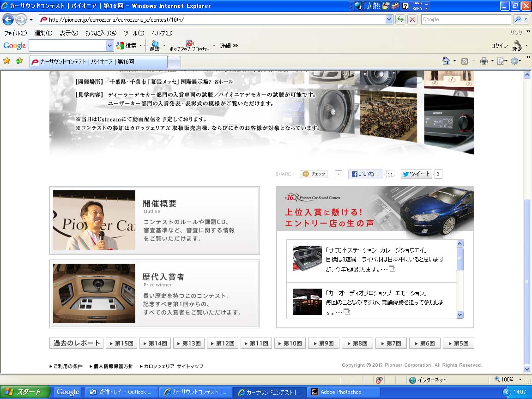Click the 開催概要 Outline banner
The width and height of the screenshot is (532, 399).
point(154,220)
